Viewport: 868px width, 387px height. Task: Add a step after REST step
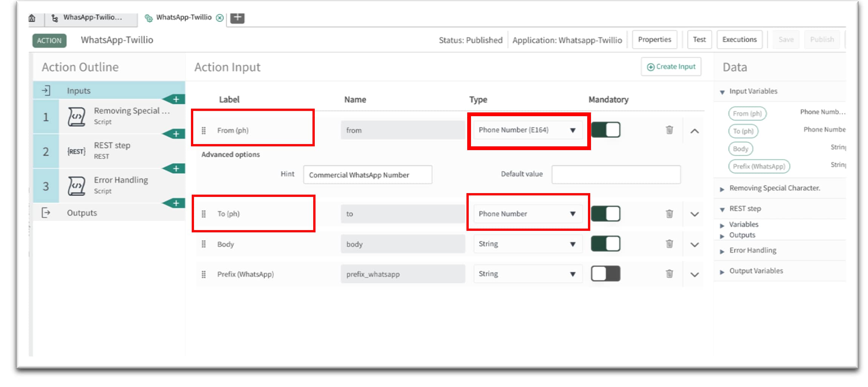[x=175, y=169]
